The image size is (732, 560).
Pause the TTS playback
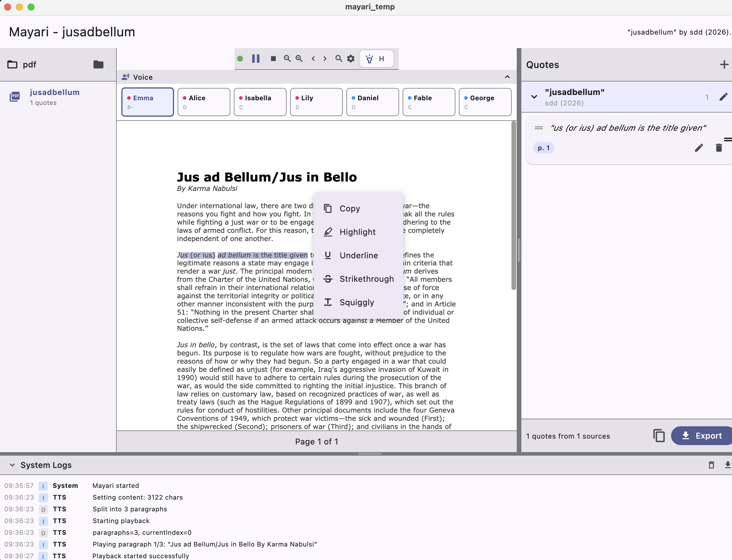tap(256, 59)
